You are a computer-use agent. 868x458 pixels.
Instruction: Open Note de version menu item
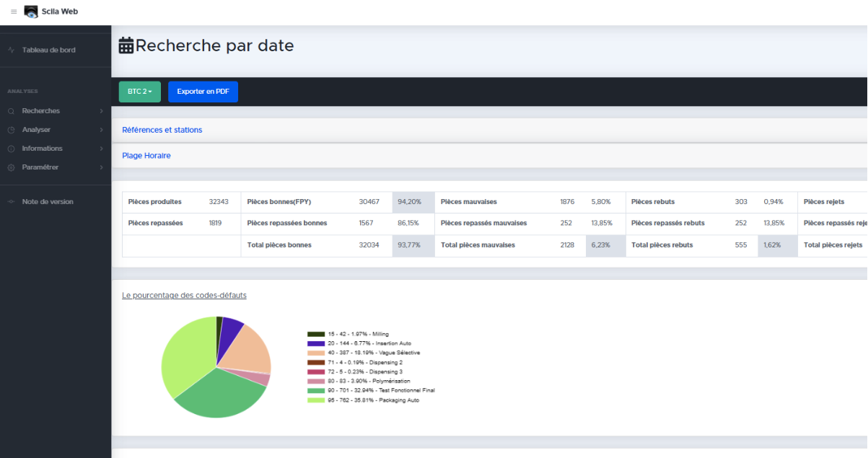48,202
